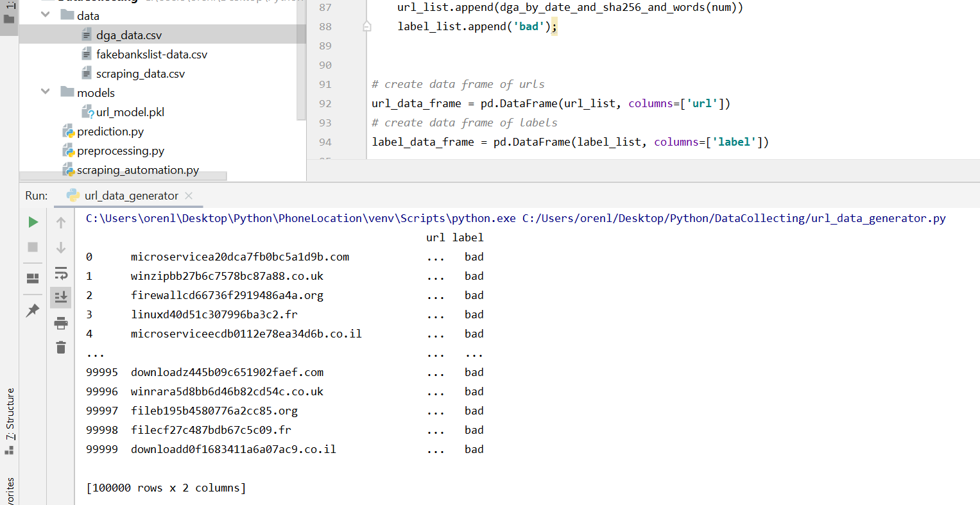Click the Python icon beside prediction.py
Screen dimensions: 980x505
pyautogui.click(x=68, y=132)
